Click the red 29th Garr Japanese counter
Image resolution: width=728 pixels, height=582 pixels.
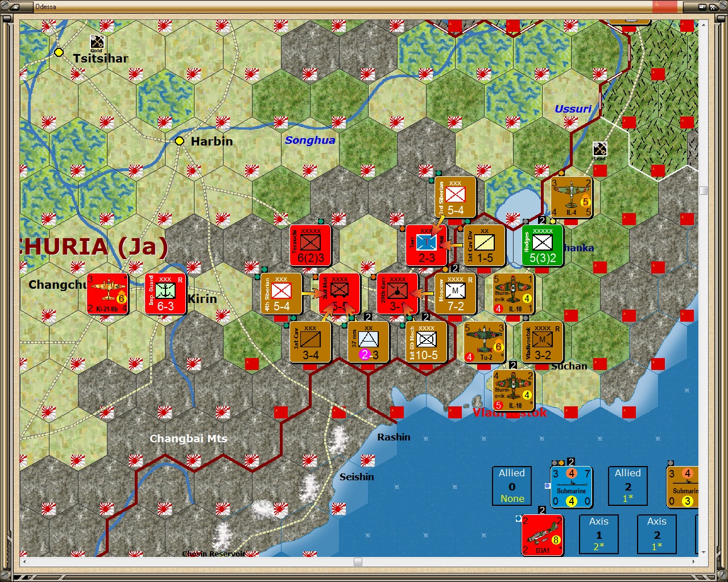click(398, 294)
